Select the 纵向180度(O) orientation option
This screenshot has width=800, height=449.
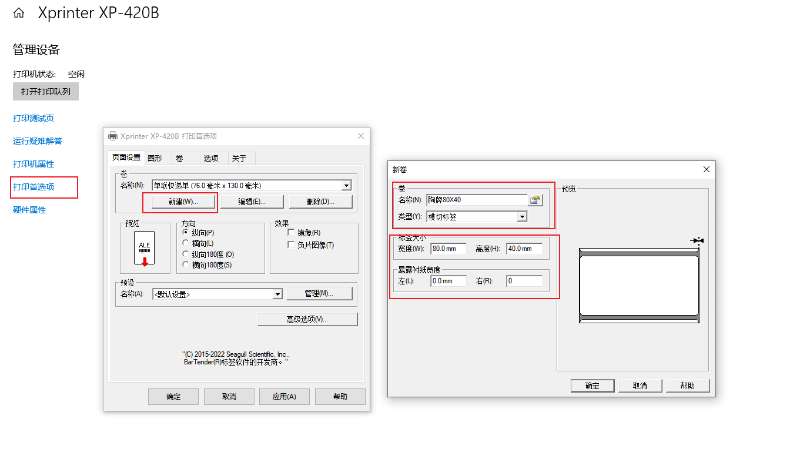(x=186, y=254)
